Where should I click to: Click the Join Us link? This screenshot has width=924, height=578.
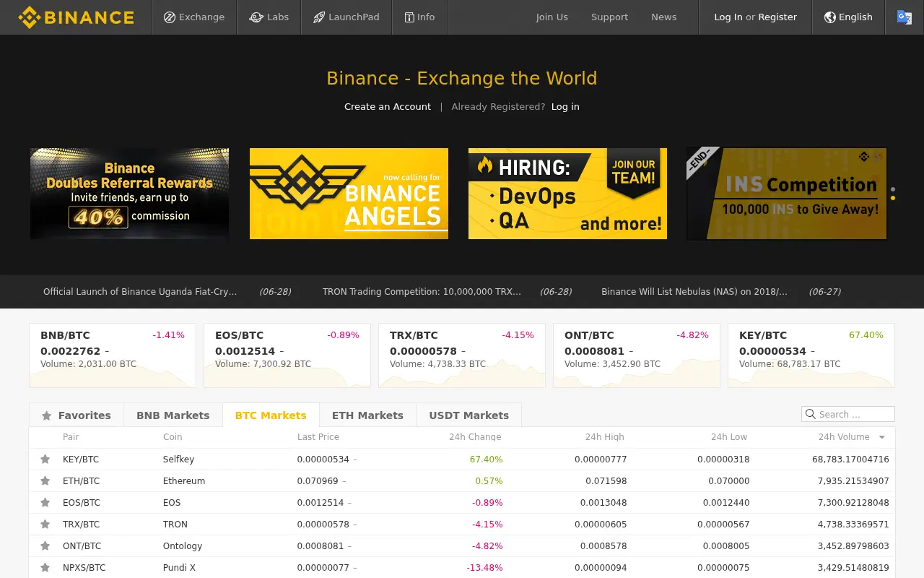coord(552,17)
